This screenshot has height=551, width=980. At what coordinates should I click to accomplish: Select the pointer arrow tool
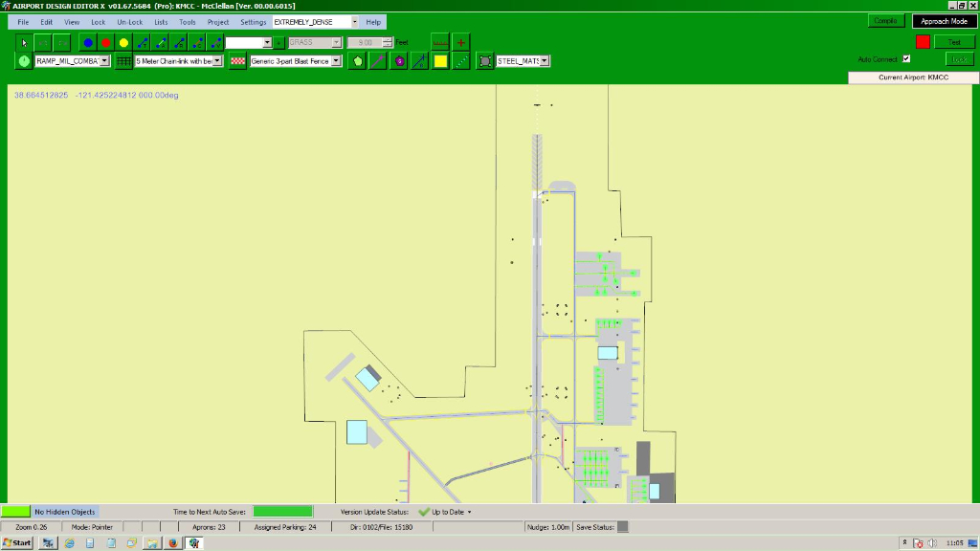(x=25, y=42)
